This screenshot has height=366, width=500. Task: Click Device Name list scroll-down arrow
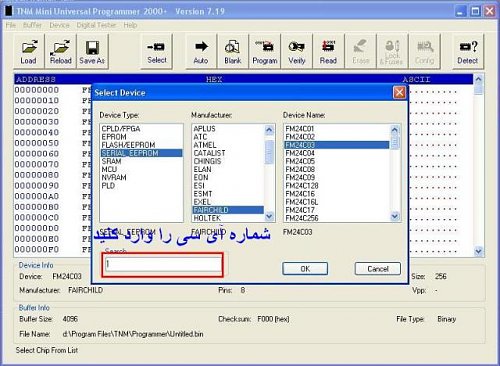click(x=395, y=217)
